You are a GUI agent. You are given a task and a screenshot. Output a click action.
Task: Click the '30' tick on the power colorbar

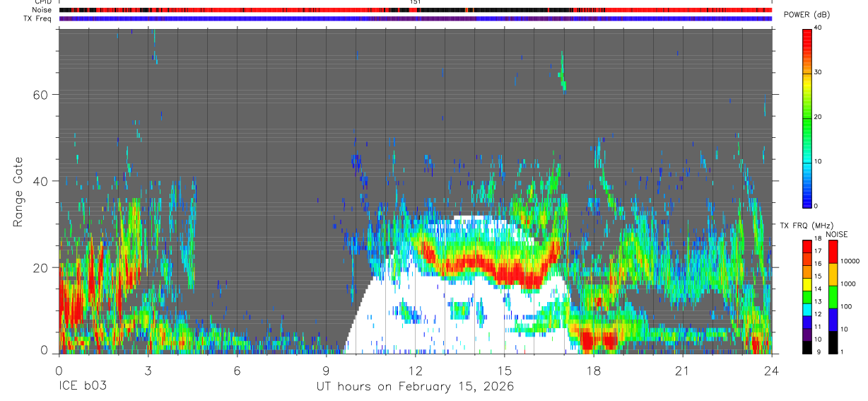tap(818, 72)
